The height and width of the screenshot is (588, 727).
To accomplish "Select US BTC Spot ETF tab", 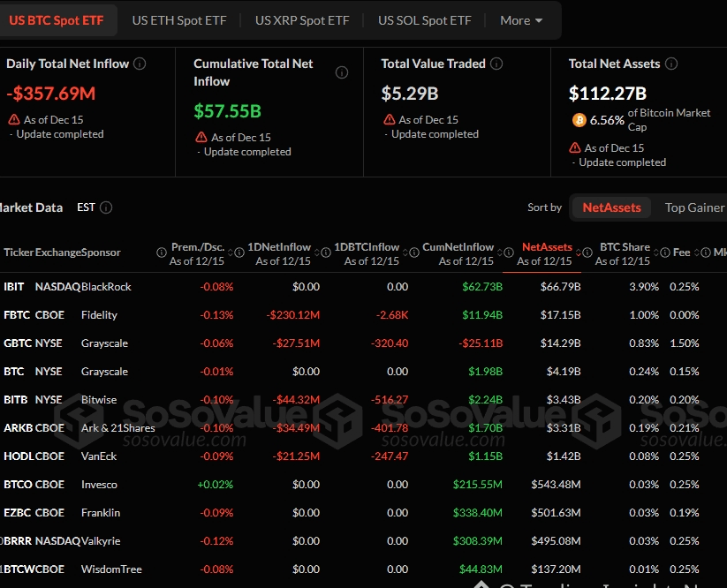I will [57, 20].
